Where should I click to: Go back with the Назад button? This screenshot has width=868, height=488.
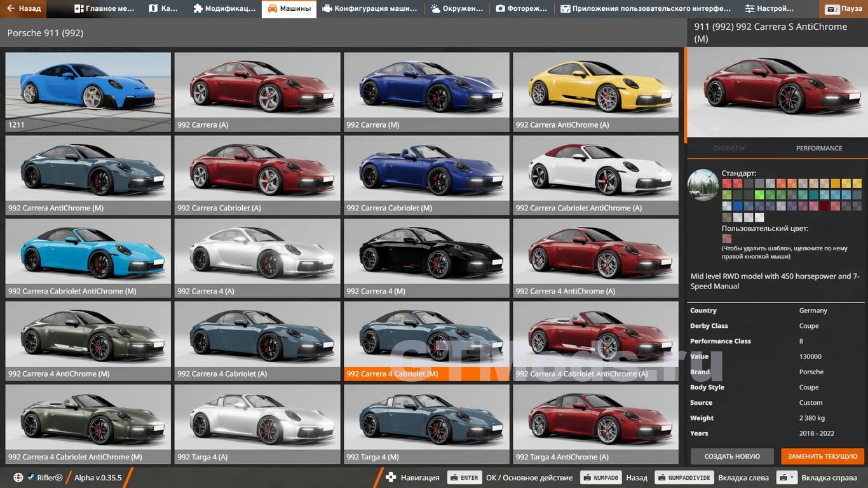coord(23,9)
